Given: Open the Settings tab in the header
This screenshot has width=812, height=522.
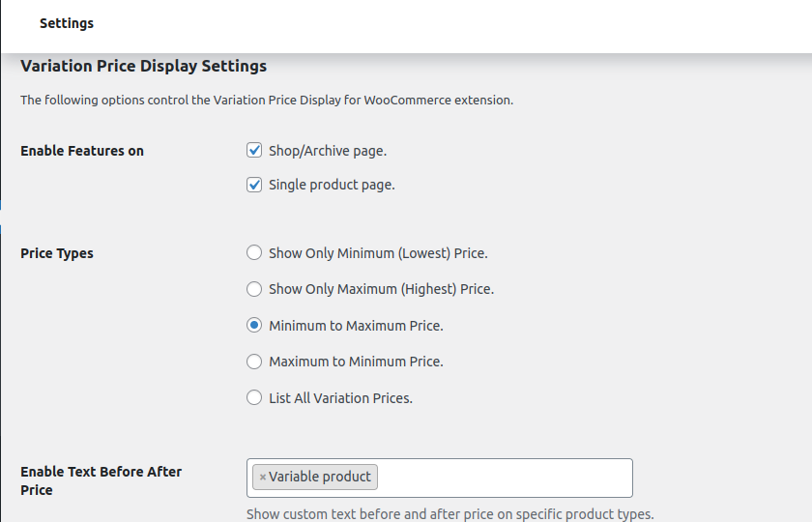Looking at the screenshot, I should point(67,23).
